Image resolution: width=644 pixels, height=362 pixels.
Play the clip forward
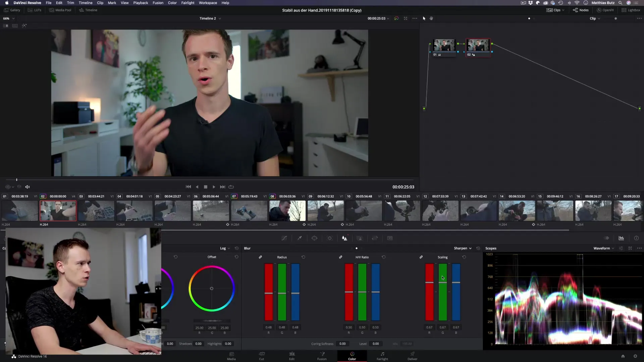pyautogui.click(x=214, y=187)
